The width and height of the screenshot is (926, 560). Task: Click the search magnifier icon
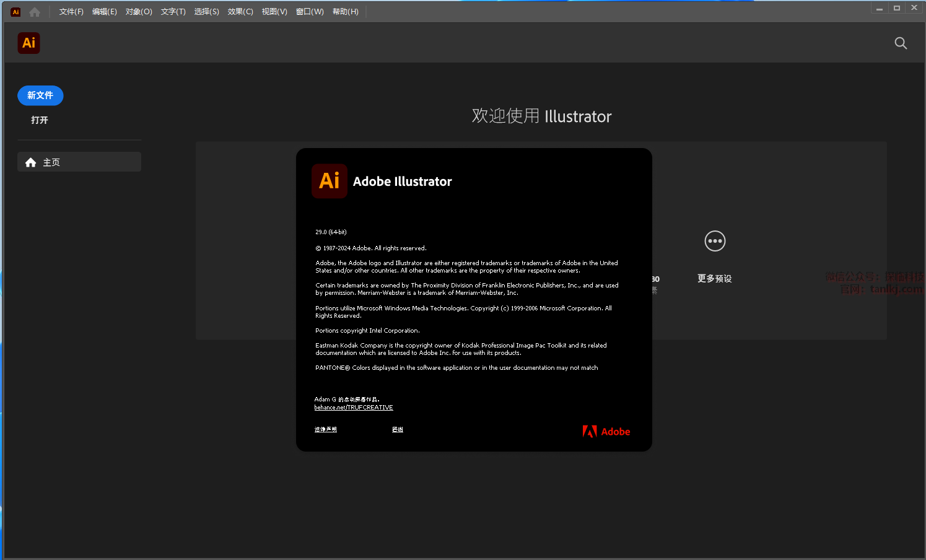click(x=901, y=43)
